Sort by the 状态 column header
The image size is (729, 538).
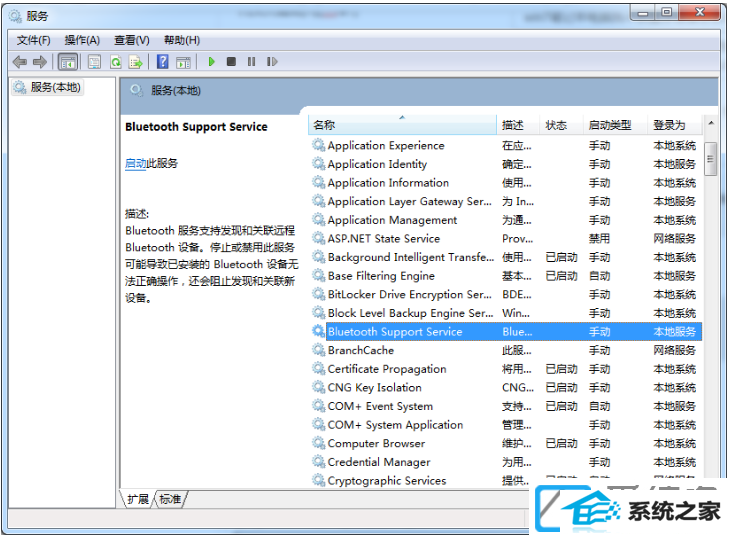pos(561,125)
